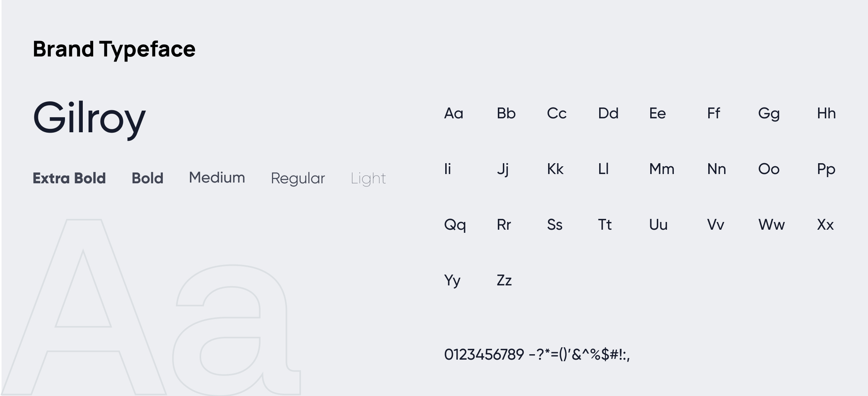868x396 pixels.
Task: Select the Medium weight label
Action: click(x=217, y=178)
